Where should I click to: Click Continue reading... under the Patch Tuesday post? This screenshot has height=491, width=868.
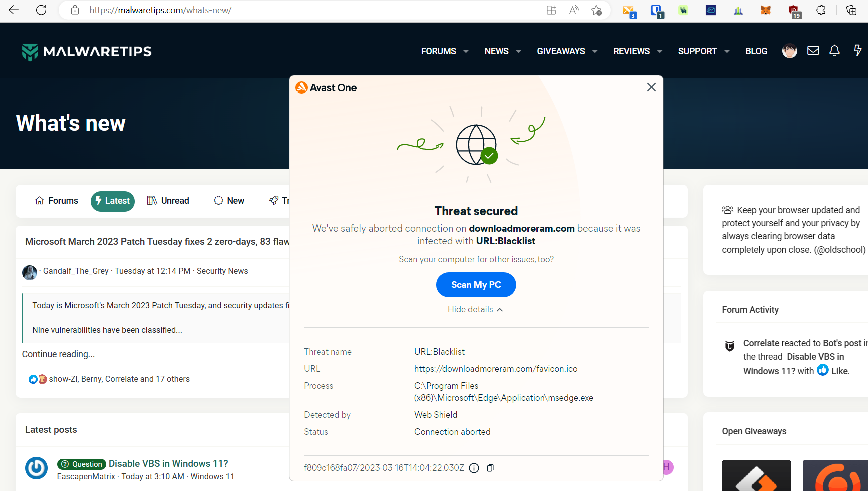pyautogui.click(x=59, y=354)
